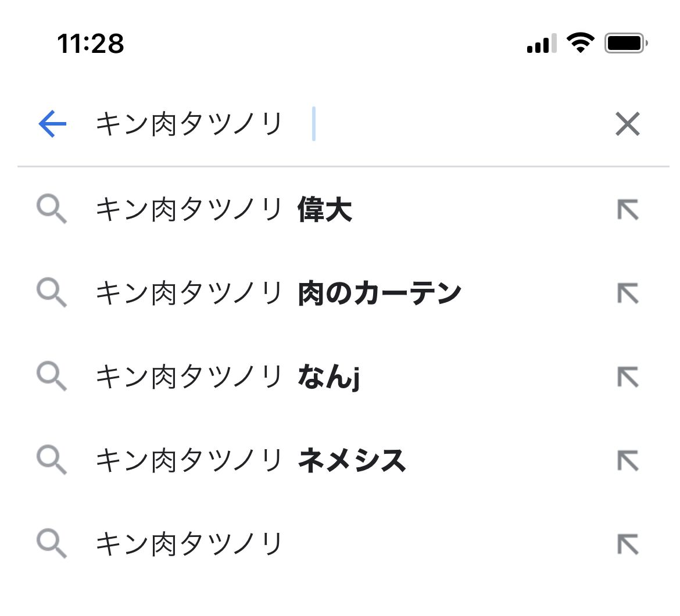Image resolution: width=680 pixels, height=616 pixels.
Task: Tap arrow icon on last suggestion row
Action: 628,545
